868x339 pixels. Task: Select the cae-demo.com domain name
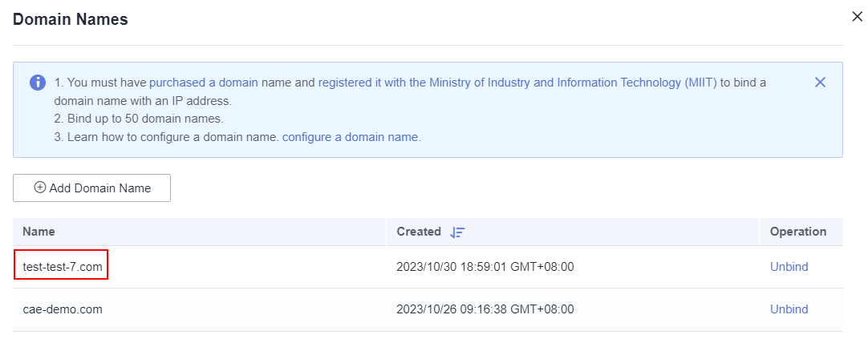pos(63,309)
